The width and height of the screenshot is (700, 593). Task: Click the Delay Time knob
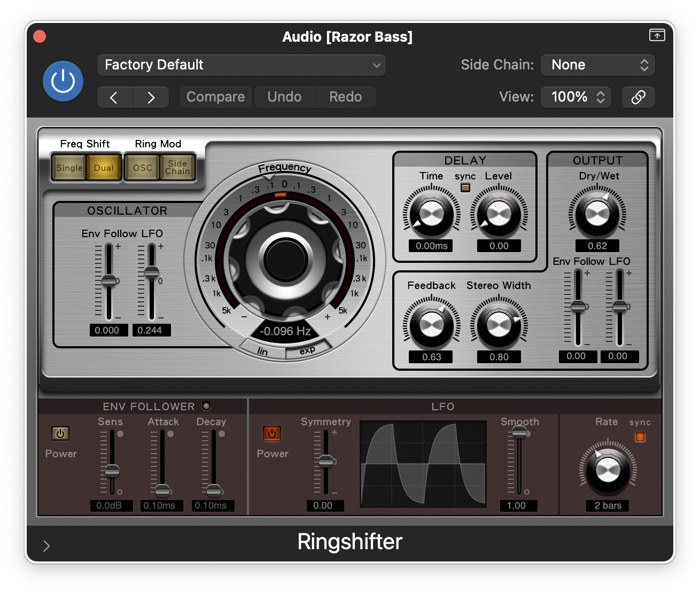tap(431, 215)
